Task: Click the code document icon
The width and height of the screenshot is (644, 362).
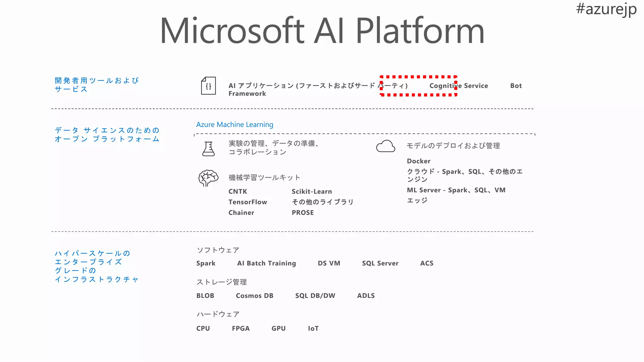Action: [208, 86]
